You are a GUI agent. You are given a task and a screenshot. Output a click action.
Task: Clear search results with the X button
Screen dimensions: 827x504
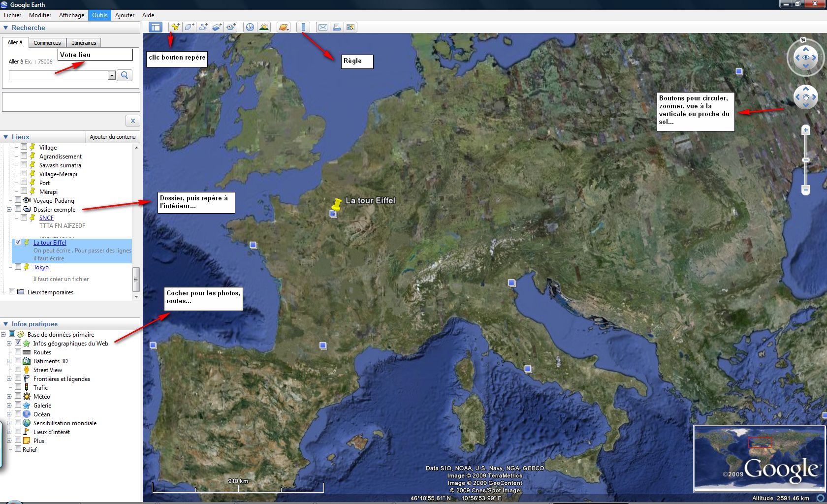(x=132, y=121)
